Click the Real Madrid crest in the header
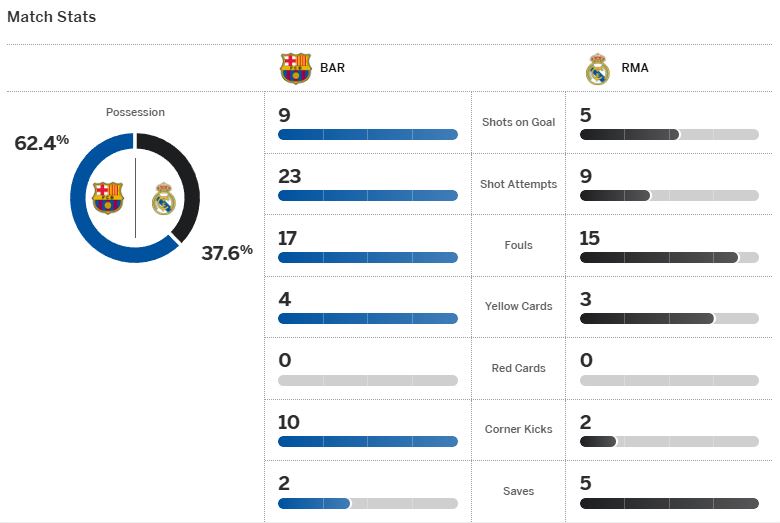 click(597, 69)
